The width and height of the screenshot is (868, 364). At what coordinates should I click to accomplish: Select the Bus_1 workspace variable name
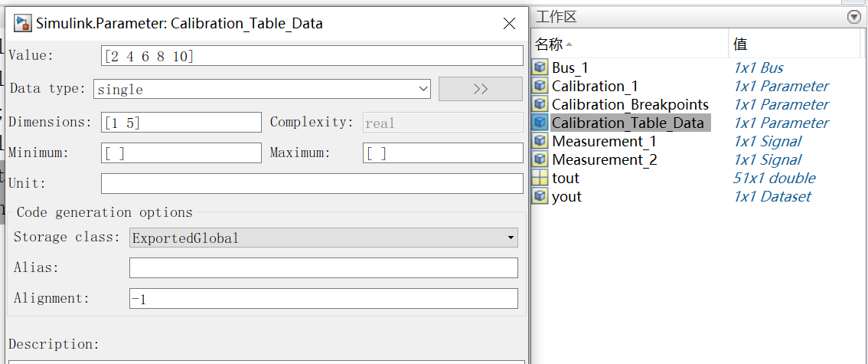[x=569, y=67]
